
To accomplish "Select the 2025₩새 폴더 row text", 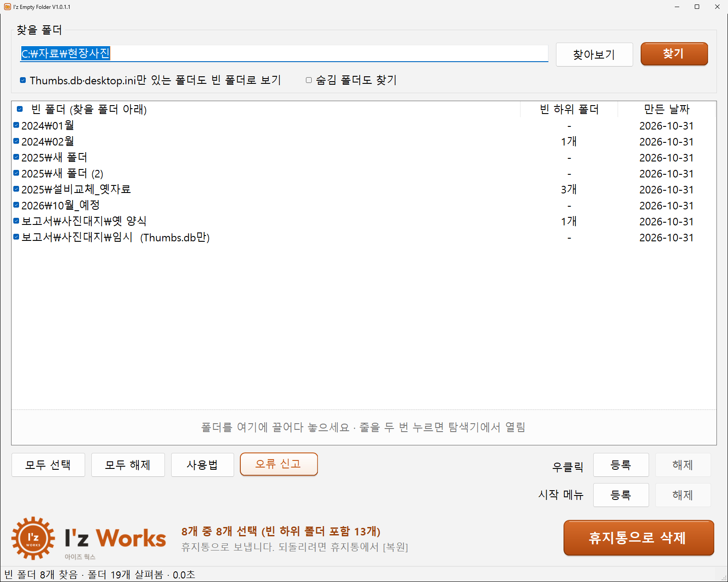I will click(x=54, y=157).
